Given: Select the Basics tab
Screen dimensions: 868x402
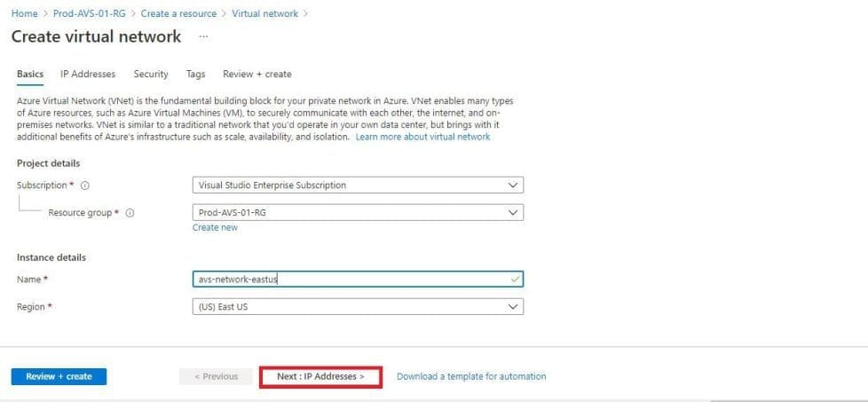Looking at the screenshot, I should [30, 75].
